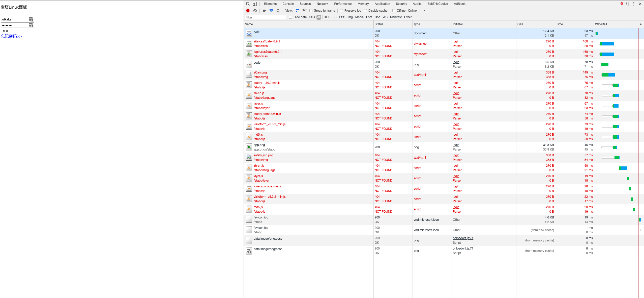Screen dimensions: 644x298
Task: Open the EditThisCookie tab
Action: (437, 4)
